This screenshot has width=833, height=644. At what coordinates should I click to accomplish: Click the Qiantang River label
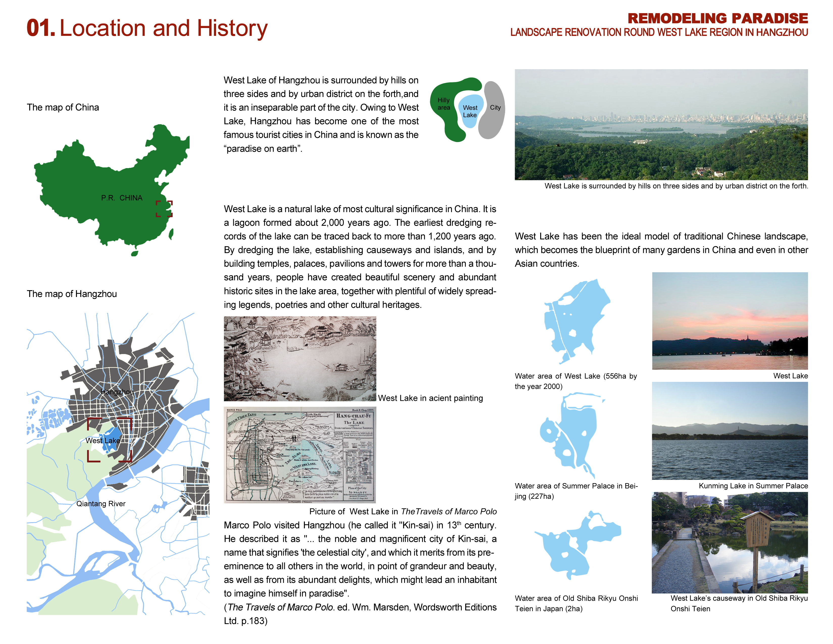pyautogui.click(x=101, y=504)
